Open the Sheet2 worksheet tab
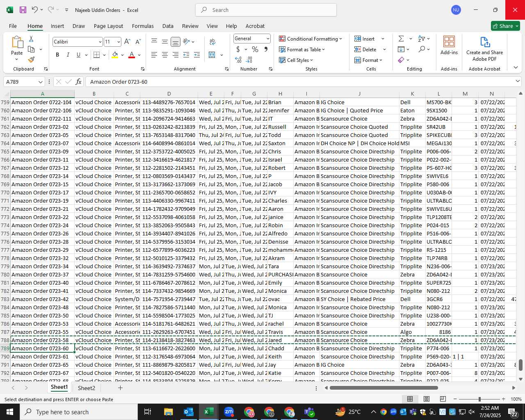 click(x=87, y=388)
